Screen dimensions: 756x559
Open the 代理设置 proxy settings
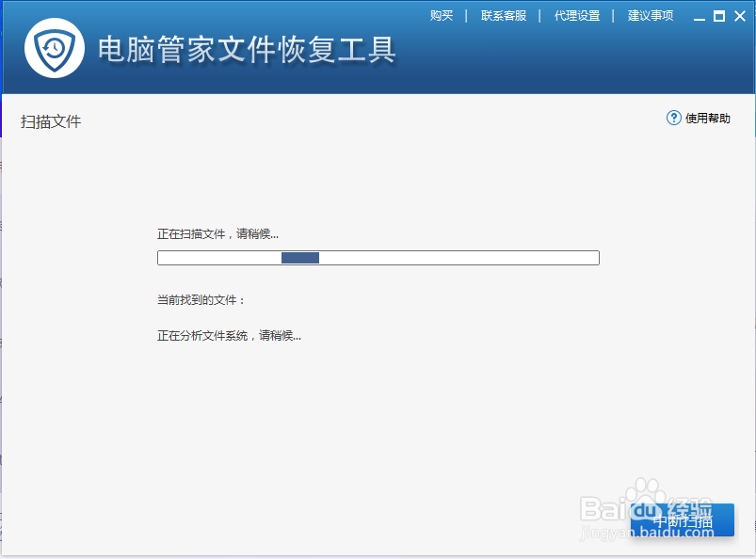[577, 15]
